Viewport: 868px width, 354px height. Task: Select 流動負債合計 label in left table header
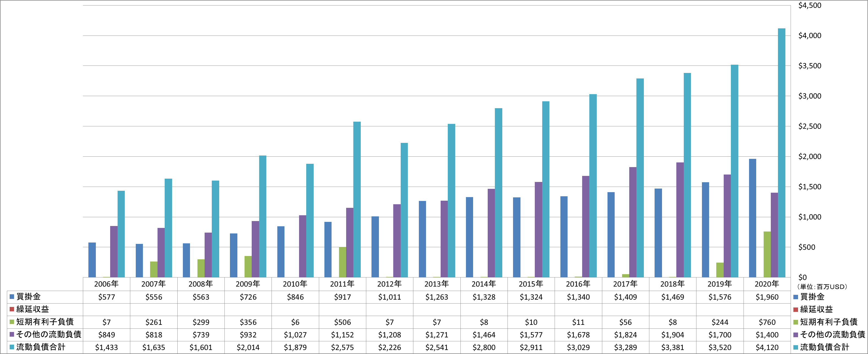pos(41,347)
